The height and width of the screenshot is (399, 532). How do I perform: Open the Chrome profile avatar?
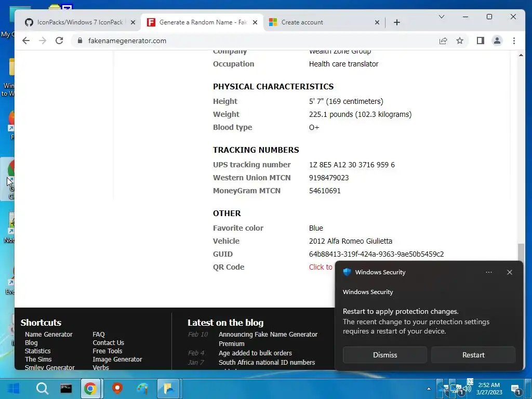(497, 41)
